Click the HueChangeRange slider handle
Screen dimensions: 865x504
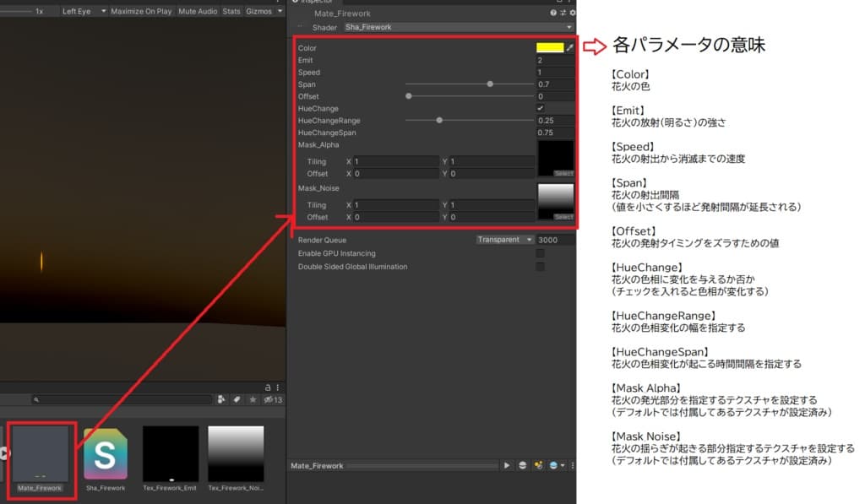point(439,120)
